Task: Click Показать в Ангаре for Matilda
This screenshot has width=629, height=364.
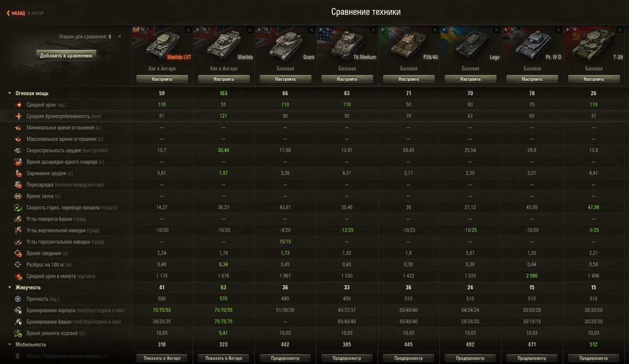Action: (x=224, y=358)
